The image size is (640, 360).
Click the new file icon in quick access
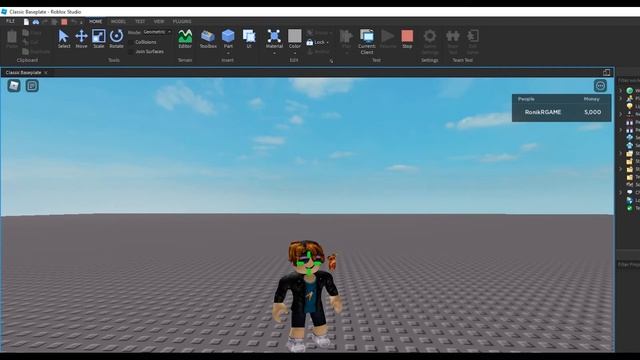[x=26, y=22]
